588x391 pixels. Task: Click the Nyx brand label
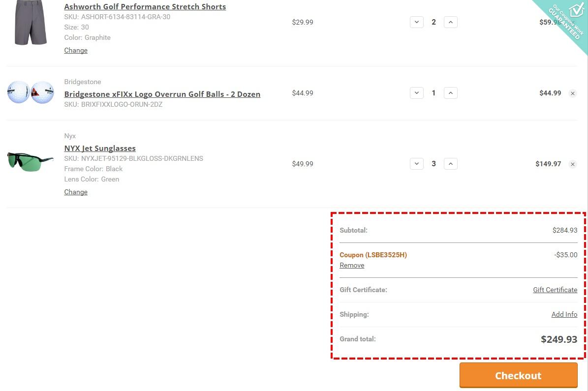(x=70, y=136)
